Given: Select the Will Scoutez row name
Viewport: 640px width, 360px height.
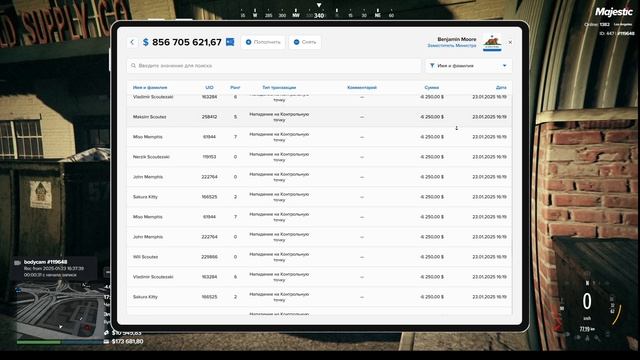Looking at the screenshot, I should (x=145, y=257).
